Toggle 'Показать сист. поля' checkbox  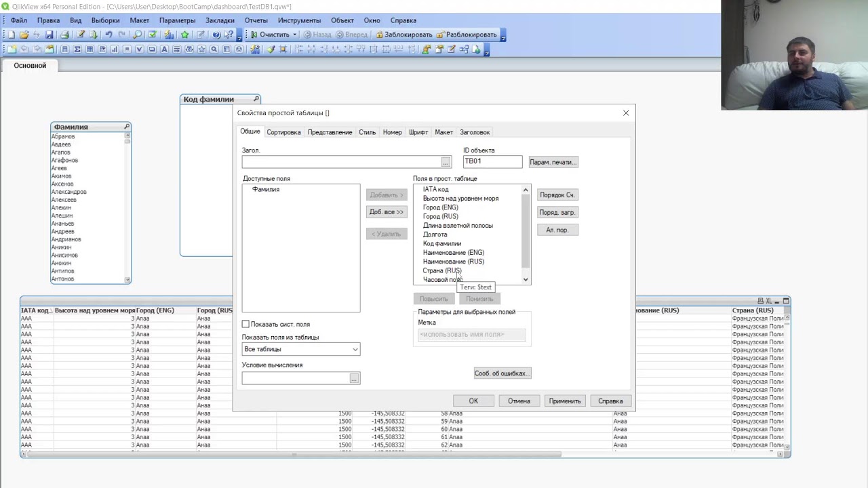(x=245, y=325)
